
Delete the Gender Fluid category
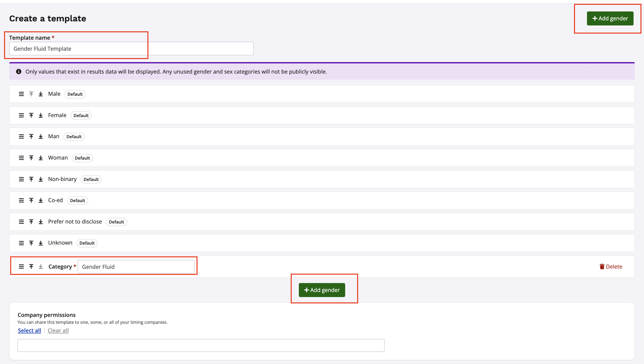point(611,267)
